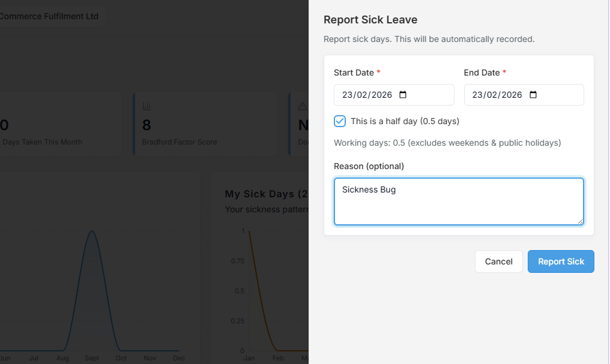Select the month segment in Start Date
Viewport: 610px width, 364px height.
pyautogui.click(x=362, y=95)
